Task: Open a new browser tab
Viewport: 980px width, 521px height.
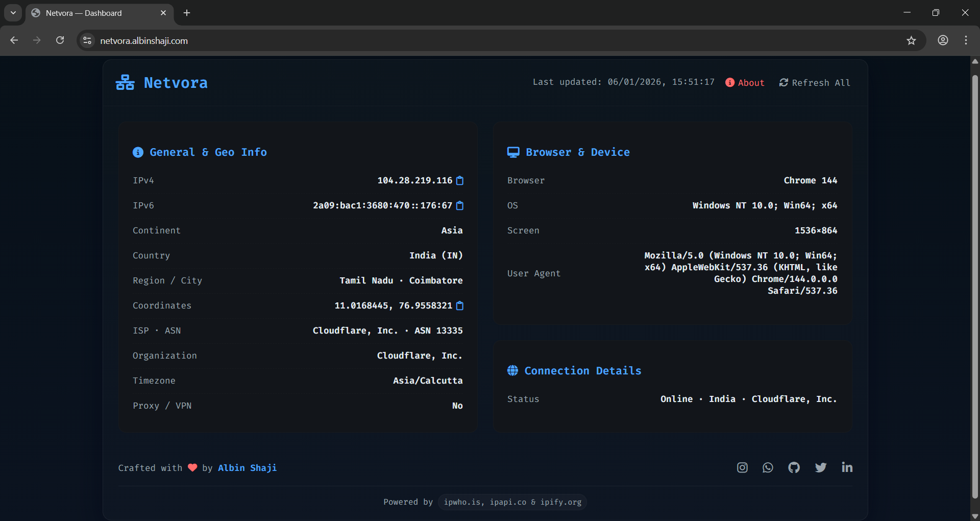Action: pos(187,13)
